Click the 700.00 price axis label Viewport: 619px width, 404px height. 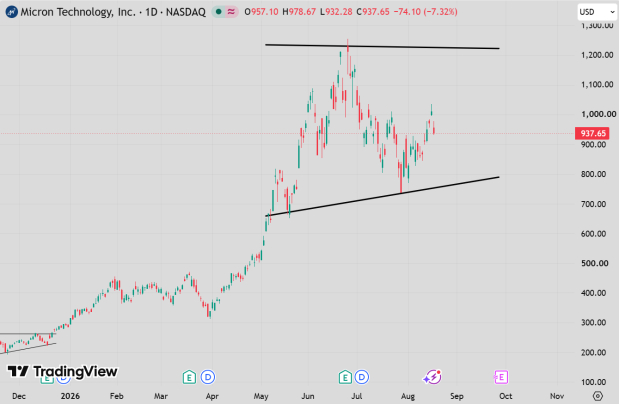pyautogui.click(x=593, y=204)
